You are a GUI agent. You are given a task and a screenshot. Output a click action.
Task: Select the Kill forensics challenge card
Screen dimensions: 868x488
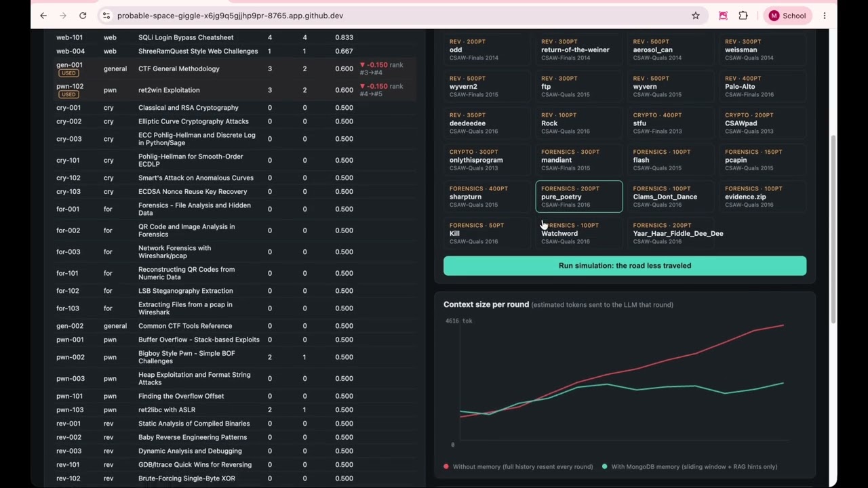[x=487, y=233]
